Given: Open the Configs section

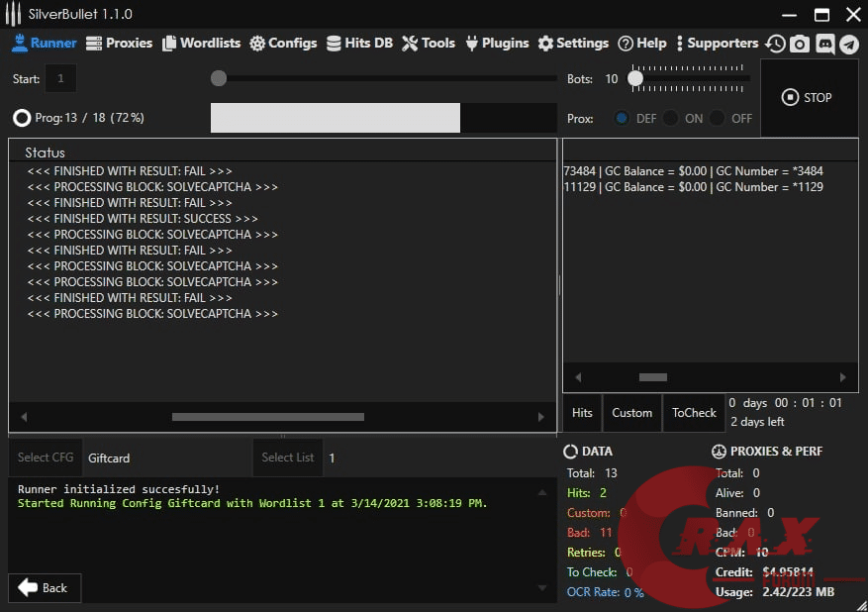Looking at the screenshot, I should pos(283,44).
